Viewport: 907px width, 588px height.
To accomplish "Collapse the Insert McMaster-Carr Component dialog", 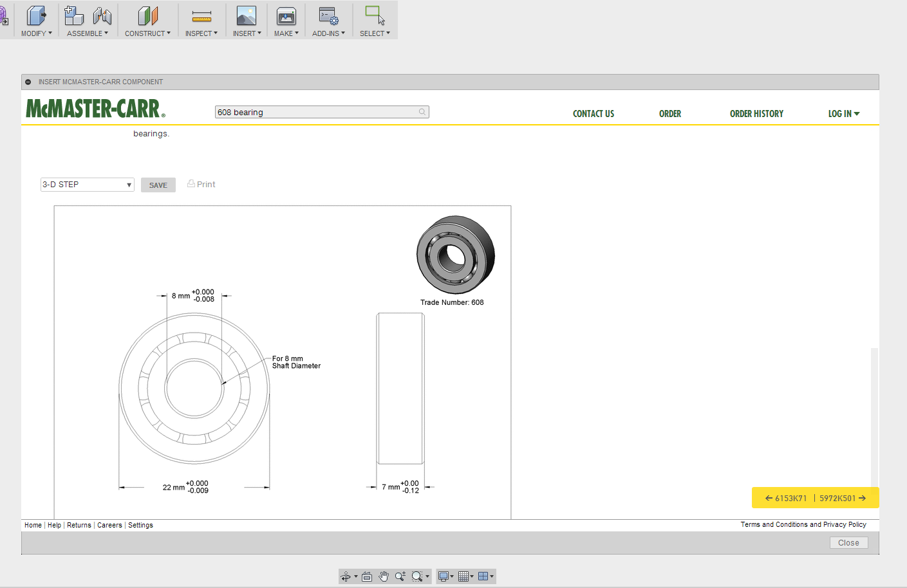I will 28,82.
